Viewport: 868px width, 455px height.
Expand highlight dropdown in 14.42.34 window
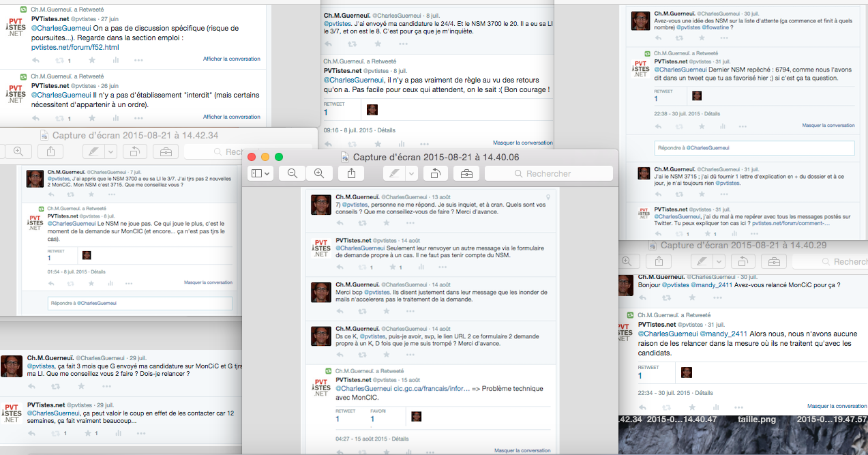(x=110, y=151)
